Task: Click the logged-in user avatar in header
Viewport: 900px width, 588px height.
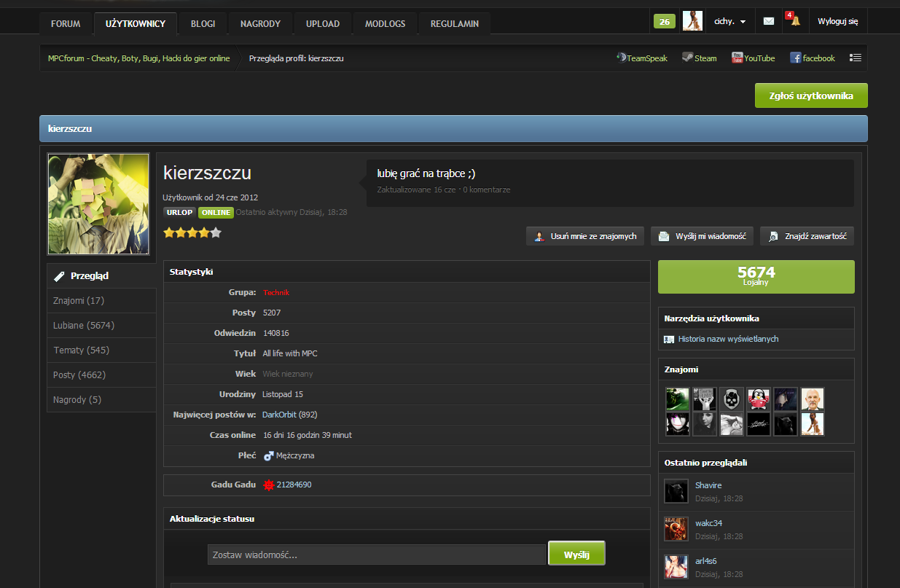Action: pos(692,21)
